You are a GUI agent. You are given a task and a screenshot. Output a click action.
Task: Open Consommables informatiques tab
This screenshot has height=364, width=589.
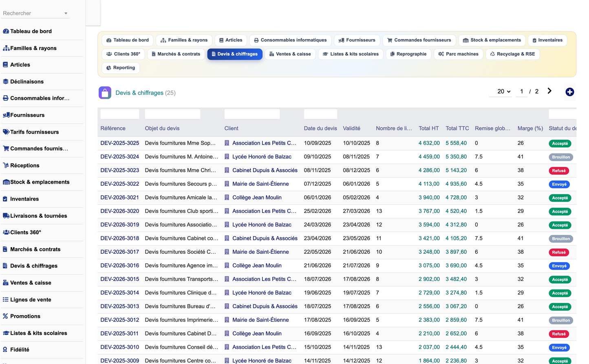(290, 40)
